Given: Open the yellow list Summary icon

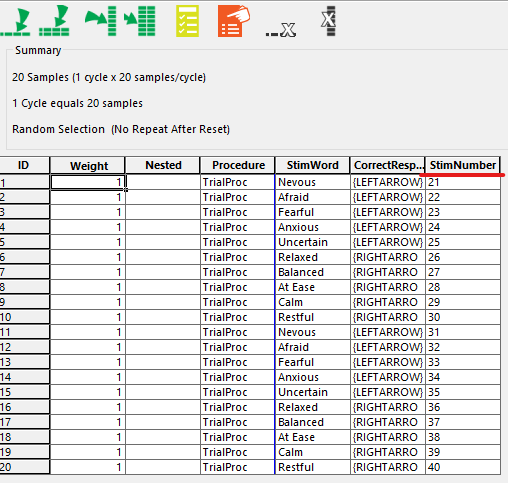Looking at the screenshot, I should pyautogui.click(x=187, y=21).
